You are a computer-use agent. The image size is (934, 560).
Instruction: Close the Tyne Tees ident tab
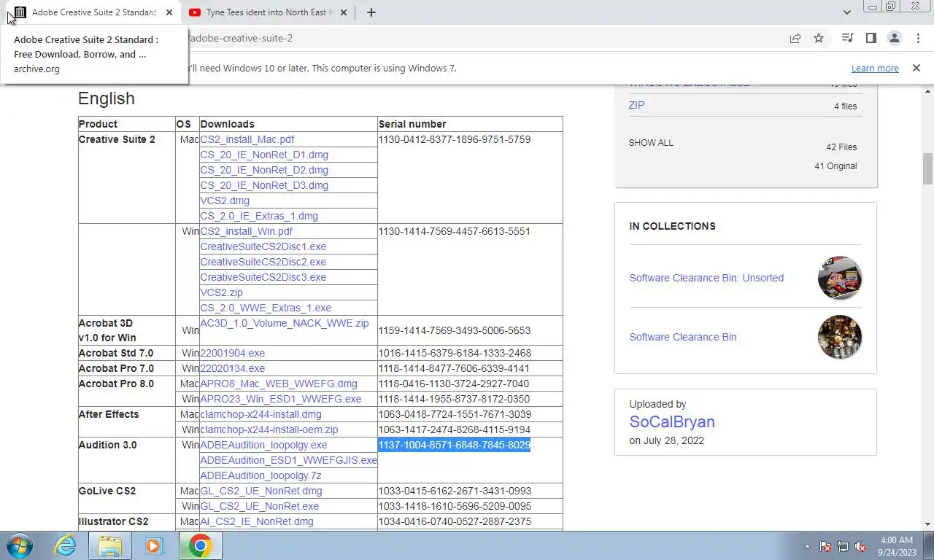(344, 12)
